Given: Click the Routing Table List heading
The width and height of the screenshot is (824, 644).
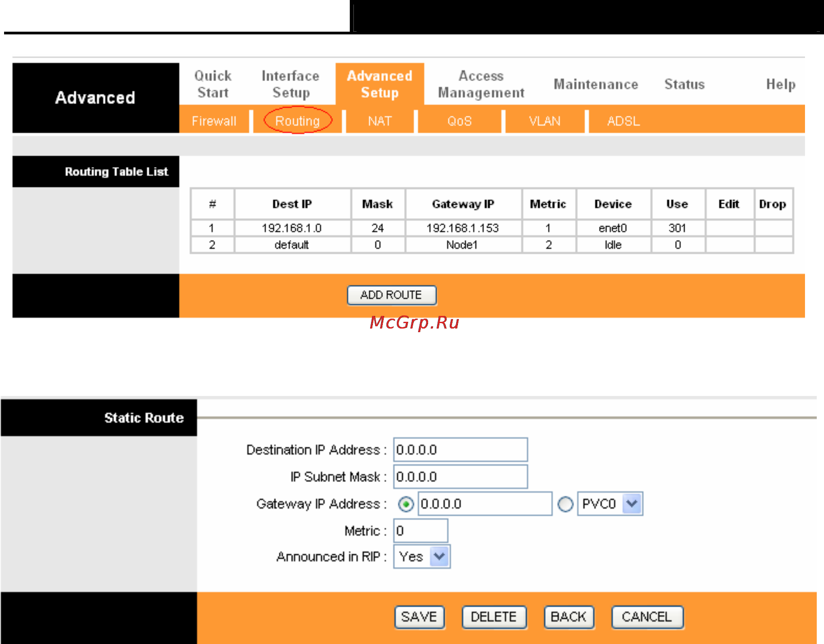Looking at the screenshot, I should [116, 172].
